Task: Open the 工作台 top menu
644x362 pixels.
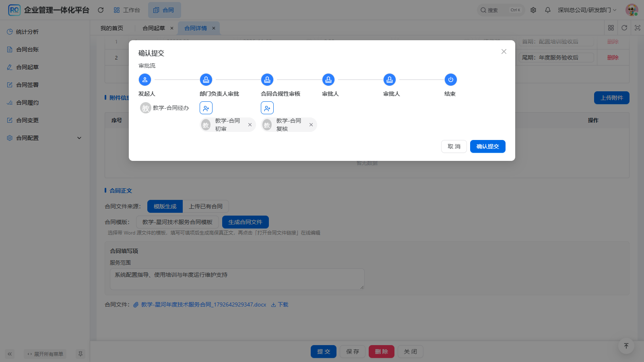Action: 127,10
